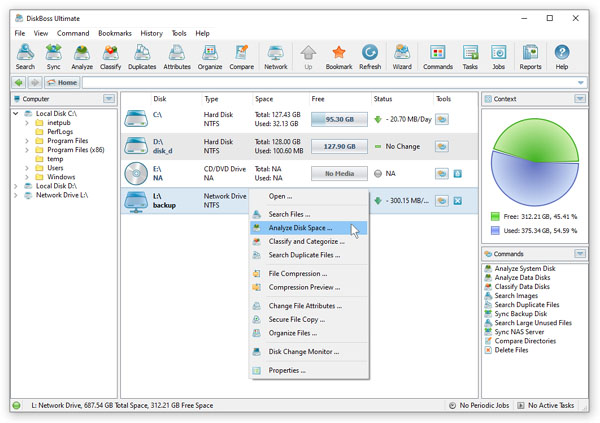Show the Tasks toolbar panel
Screen dimensions: 600x423
point(470,57)
